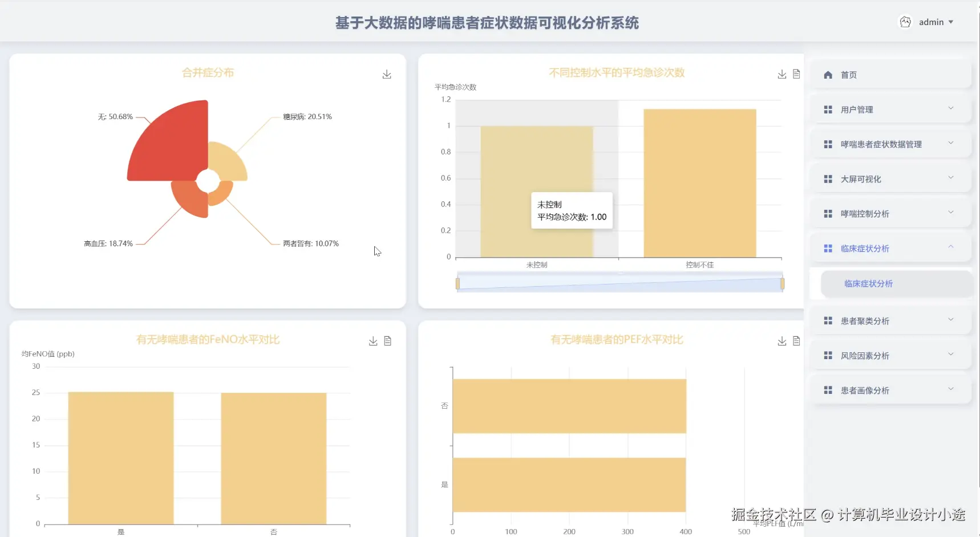Click the home icon beside 首页
980x537 pixels.
pos(828,75)
